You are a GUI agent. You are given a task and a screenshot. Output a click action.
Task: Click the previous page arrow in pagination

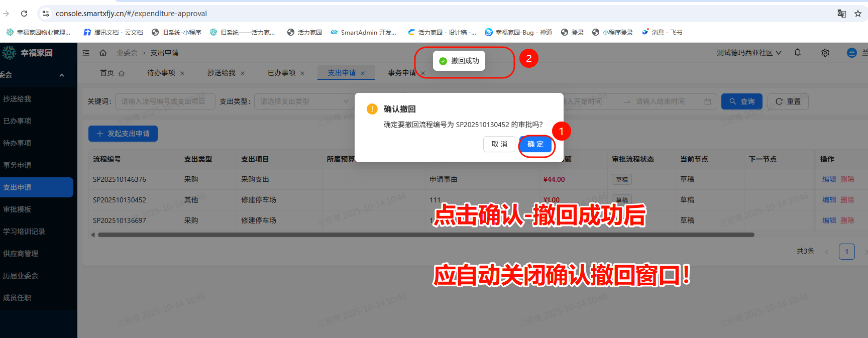827,252
